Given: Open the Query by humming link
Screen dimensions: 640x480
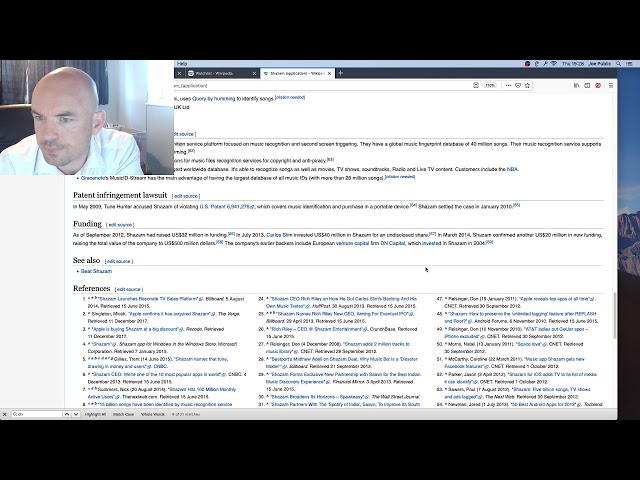Looking at the screenshot, I should (213, 99).
